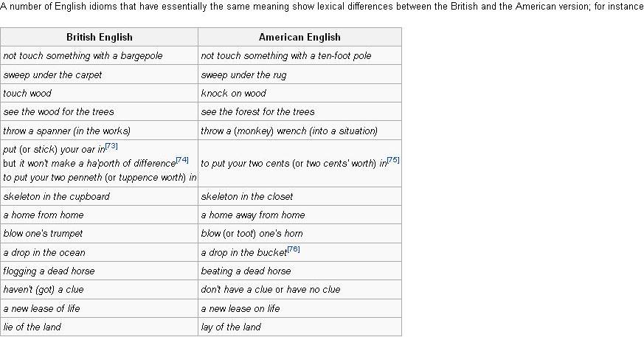Click the American English column header
The image size is (644, 337).
click(300, 37)
